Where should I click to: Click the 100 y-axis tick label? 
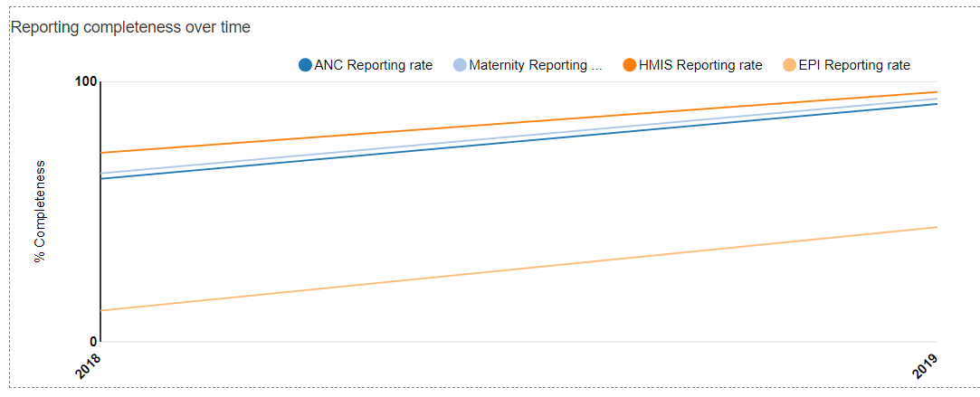coord(86,81)
